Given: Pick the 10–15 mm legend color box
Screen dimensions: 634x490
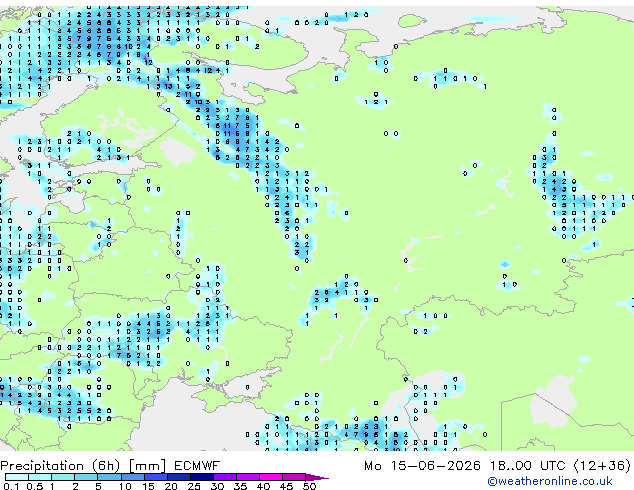Looking at the screenshot, I should click(x=133, y=477).
